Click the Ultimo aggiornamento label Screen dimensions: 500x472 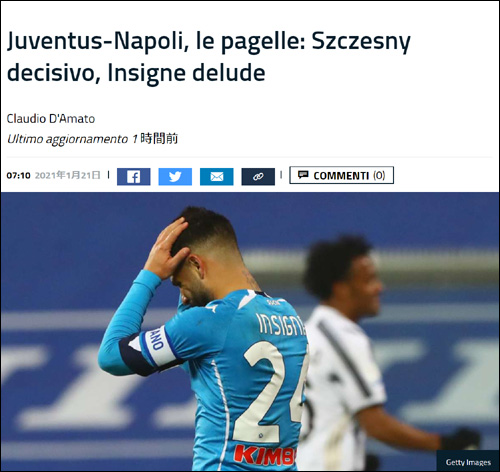(67, 139)
